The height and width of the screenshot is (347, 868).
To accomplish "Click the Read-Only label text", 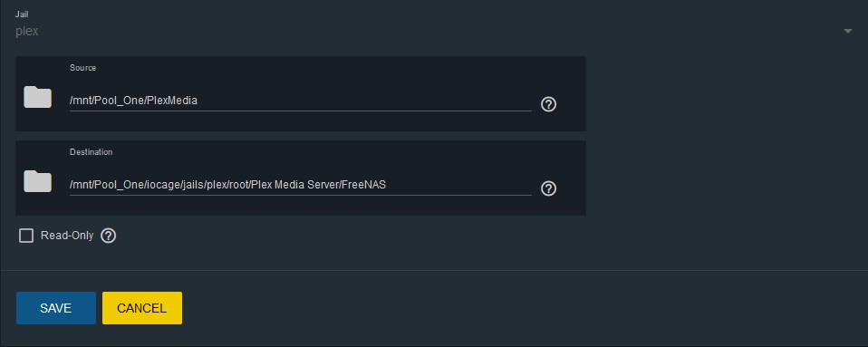I will [x=67, y=236].
